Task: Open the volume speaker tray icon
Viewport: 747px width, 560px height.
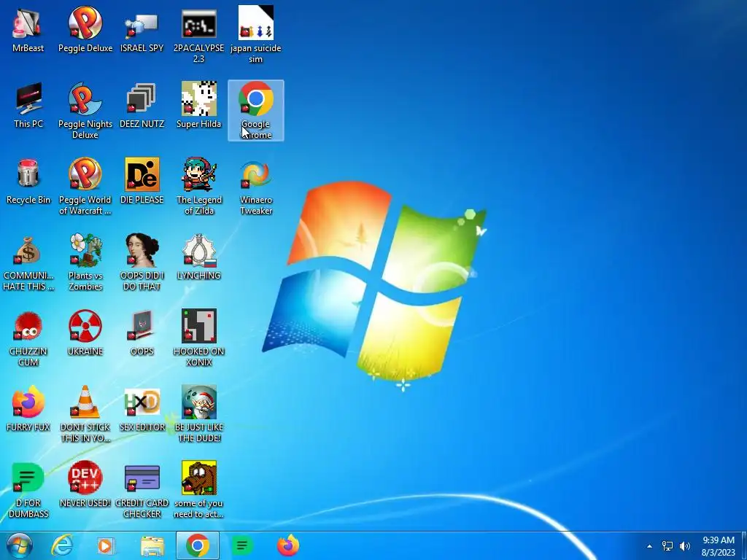Action: (685, 546)
